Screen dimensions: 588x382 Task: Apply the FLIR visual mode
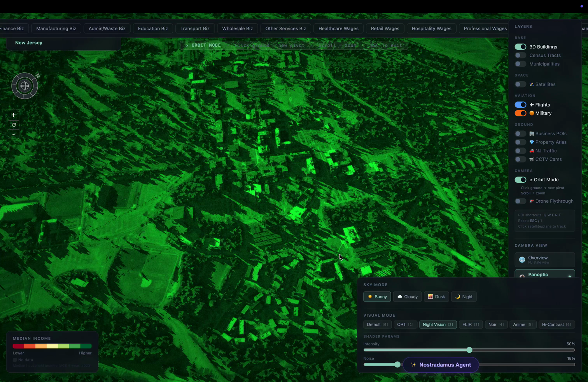[470, 324]
